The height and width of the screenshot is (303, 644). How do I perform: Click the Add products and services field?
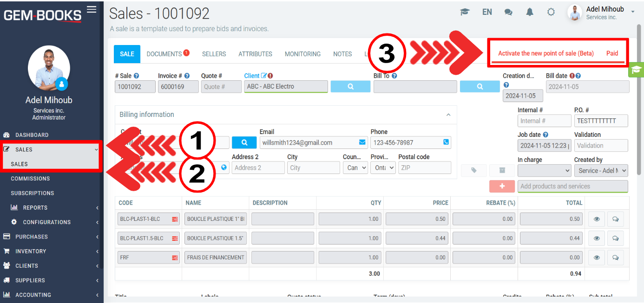[x=572, y=186]
